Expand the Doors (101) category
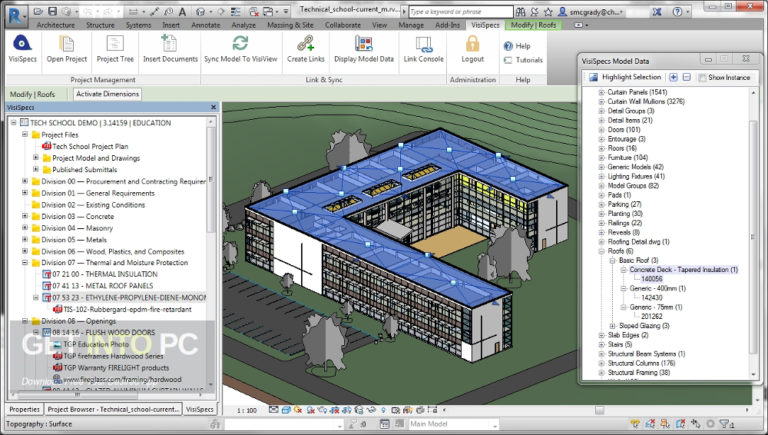This screenshot has width=768, height=435. coord(601,130)
